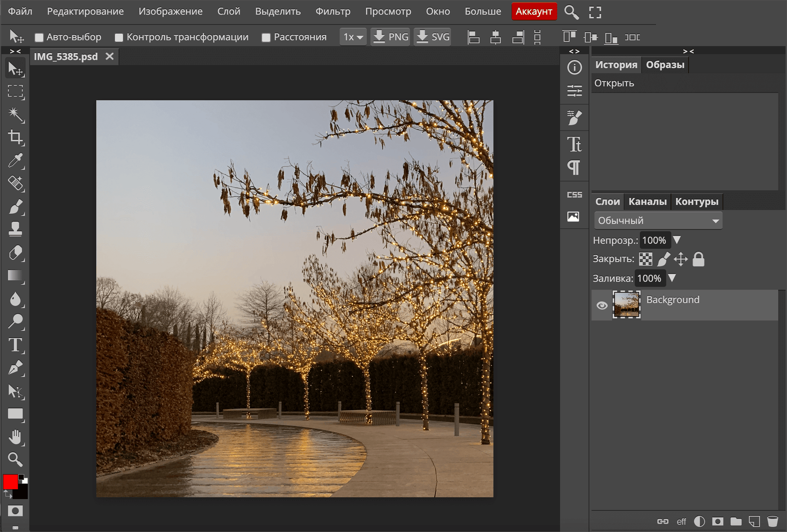Open the Непрозр. opacity slider arrow
The height and width of the screenshot is (532, 787).
[677, 240]
